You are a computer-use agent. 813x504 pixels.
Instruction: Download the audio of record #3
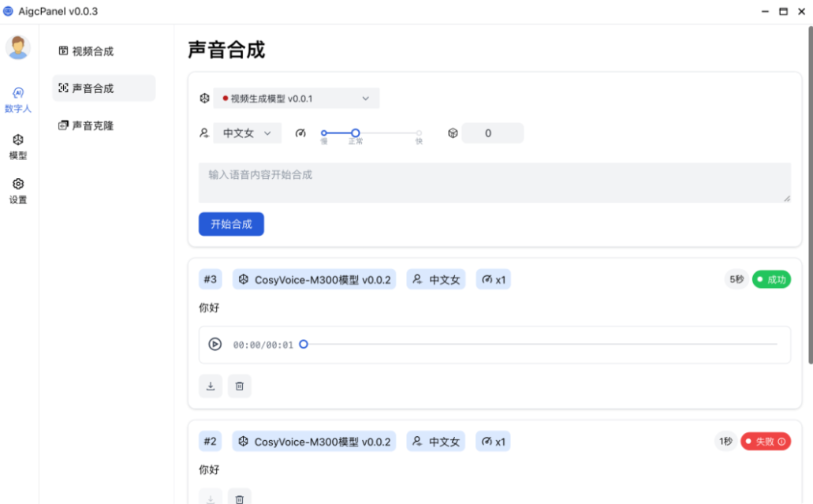[x=211, y=386]
